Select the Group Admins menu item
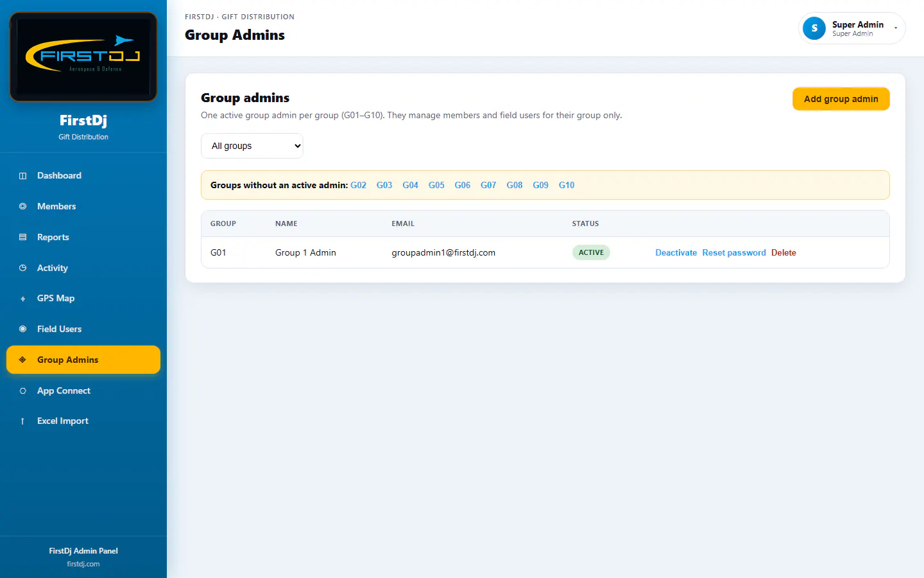This screenshot has height=578, width=924. coord(83,360)
